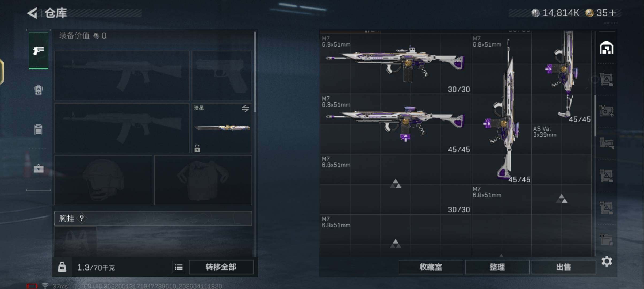Open the canister consumables sidebar icon

click(x=39, y=129)
